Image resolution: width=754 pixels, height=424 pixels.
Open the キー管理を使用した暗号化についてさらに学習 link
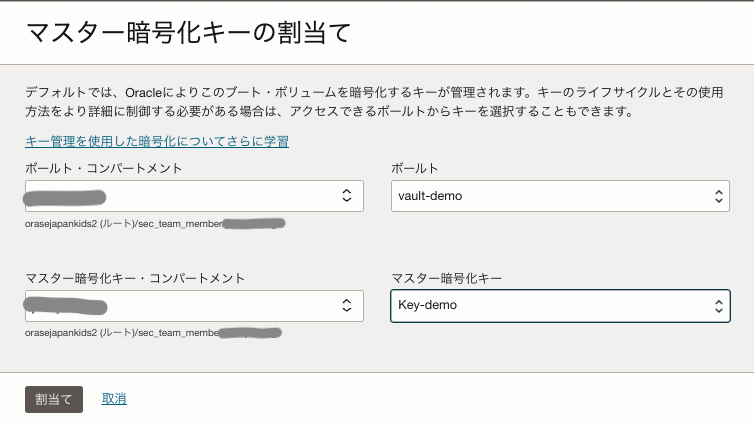157,142
